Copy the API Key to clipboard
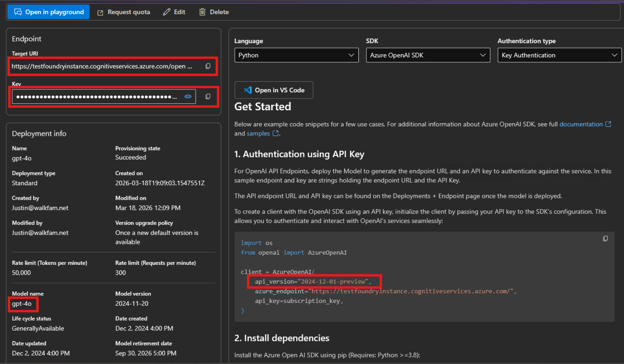Image resolution: width=624 pixels, height=364 pixels. [208, 96]
